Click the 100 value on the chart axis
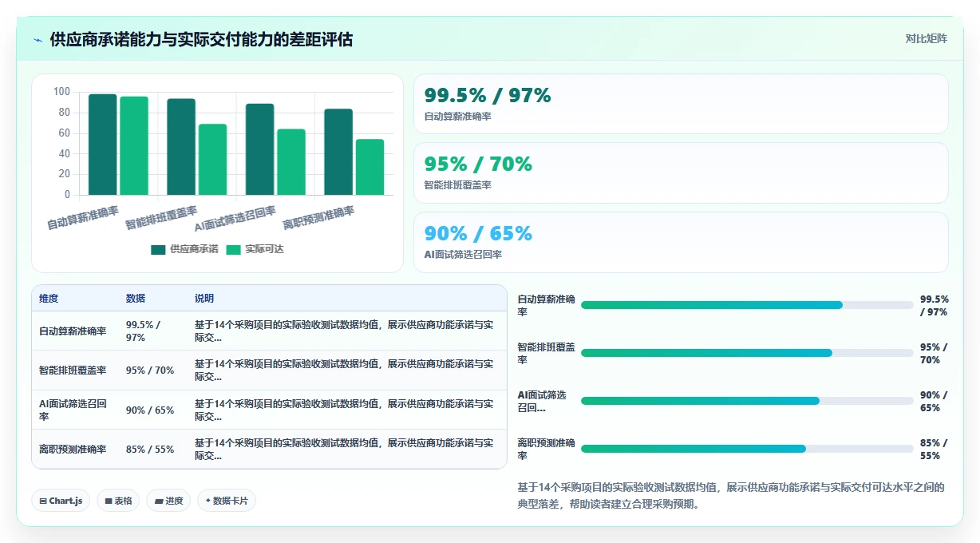Viewport: 980px width, 543px height. pos(62,92)
